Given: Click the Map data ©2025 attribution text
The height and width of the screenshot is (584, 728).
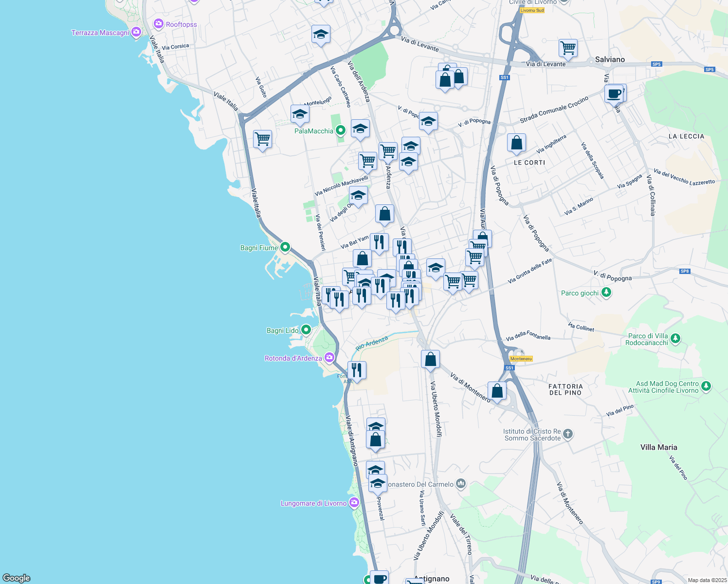Looking at the screenshot, I should click(x=707, y=580).
